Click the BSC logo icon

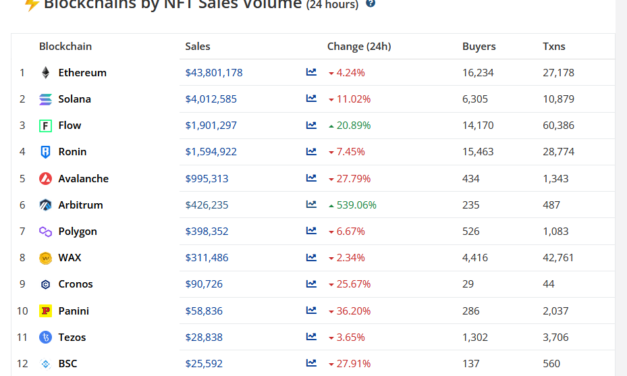pos(46,364)
